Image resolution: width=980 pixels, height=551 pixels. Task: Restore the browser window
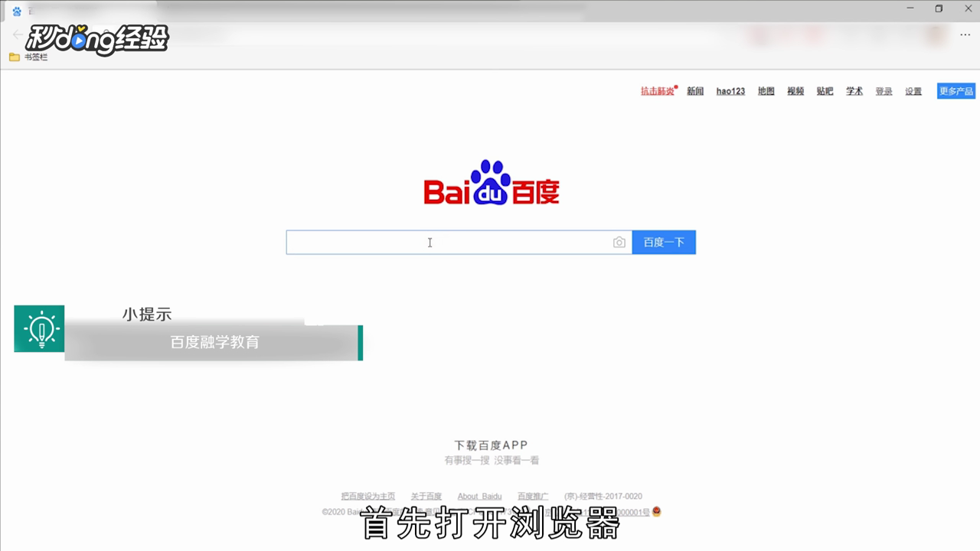[939, 8]
